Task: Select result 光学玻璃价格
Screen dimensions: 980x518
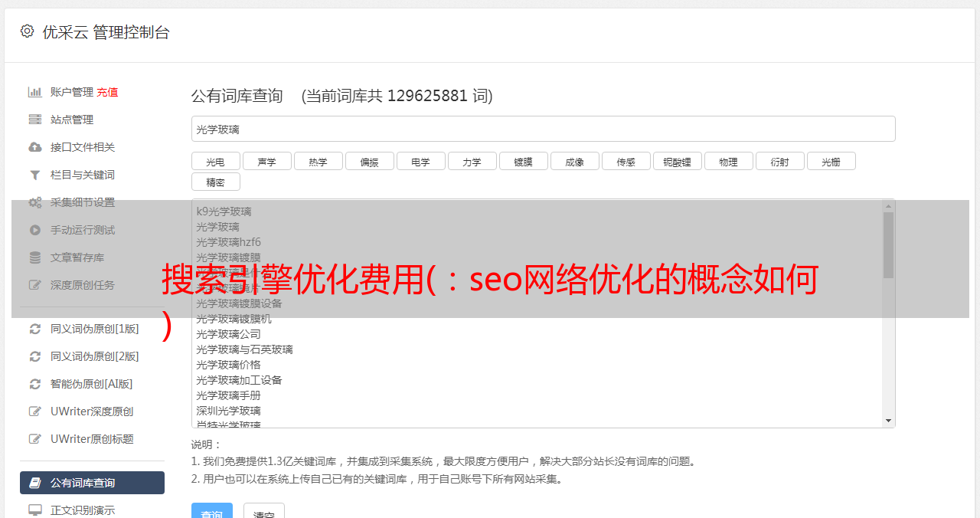Action: tap(228, 365)
